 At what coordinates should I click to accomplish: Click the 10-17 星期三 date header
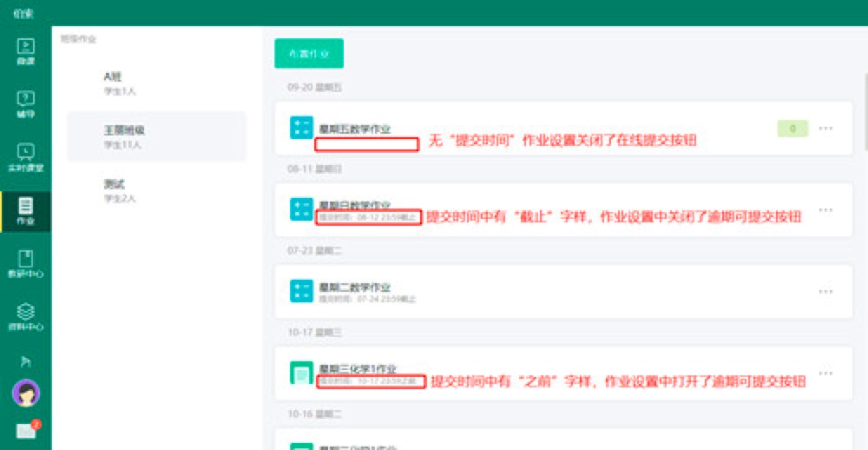point(314,332)
